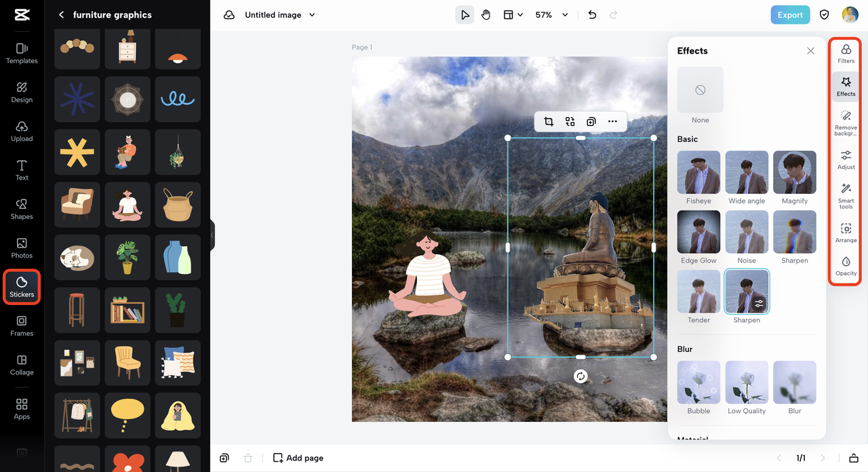Click the Export button
This screenshot has height=472, width=868.
coord(790,15)
